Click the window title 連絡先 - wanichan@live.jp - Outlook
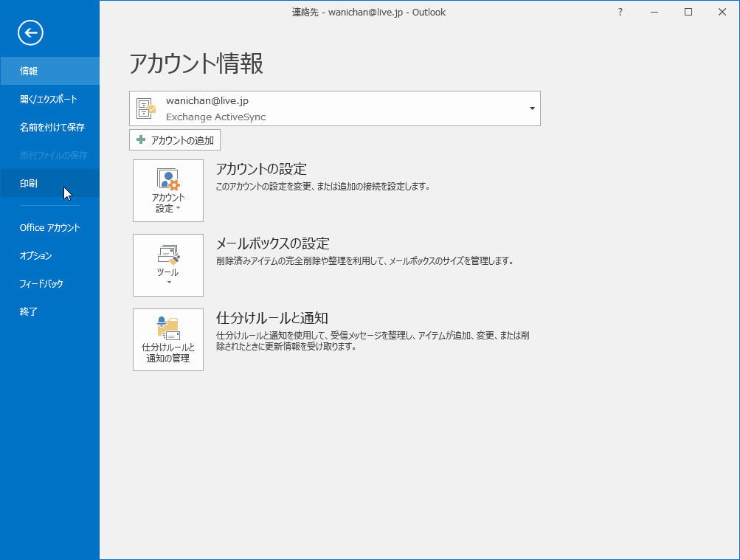This screenshot has width=740, height=560. [369, 13]
